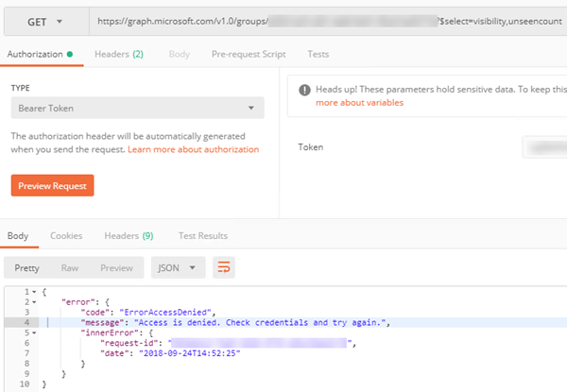
Task: Switch response view to Preview
Action: tap(116, 268)
